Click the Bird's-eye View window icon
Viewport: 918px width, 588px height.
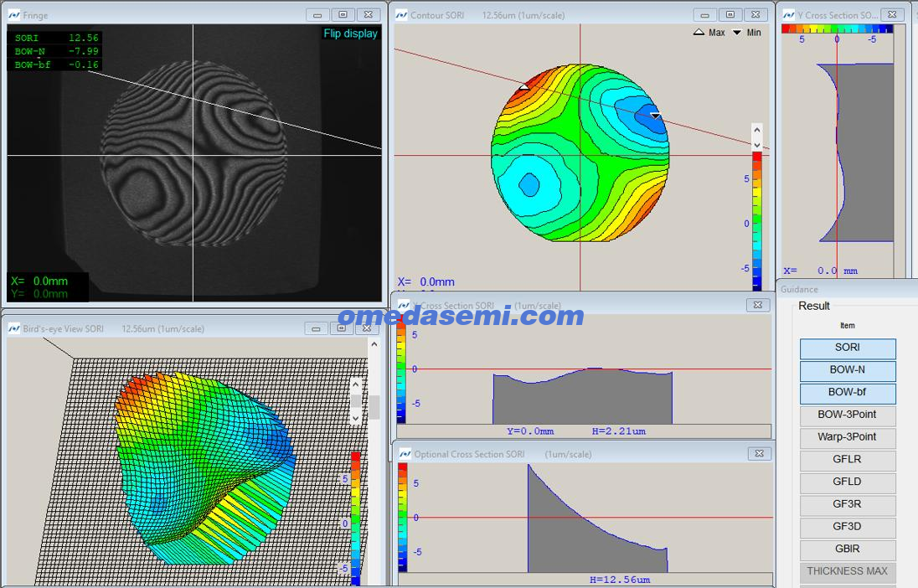click(x=14, y=329)
